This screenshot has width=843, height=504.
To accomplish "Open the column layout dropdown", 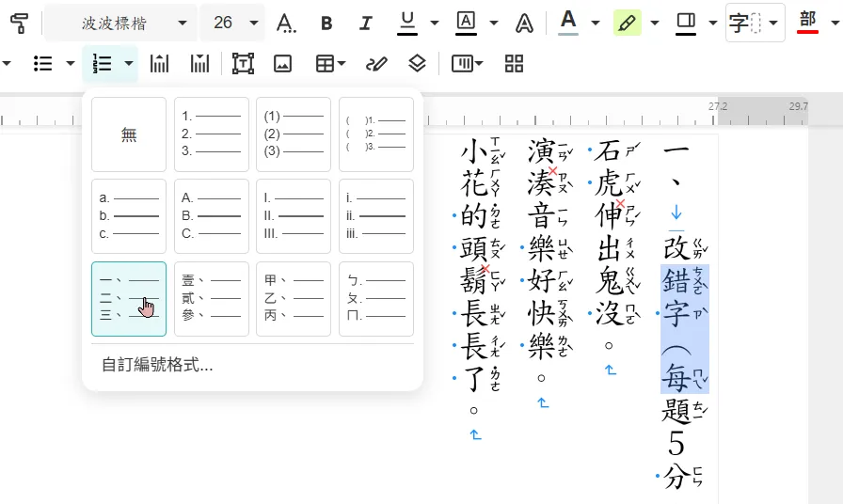I will click(x=467, y=63).
